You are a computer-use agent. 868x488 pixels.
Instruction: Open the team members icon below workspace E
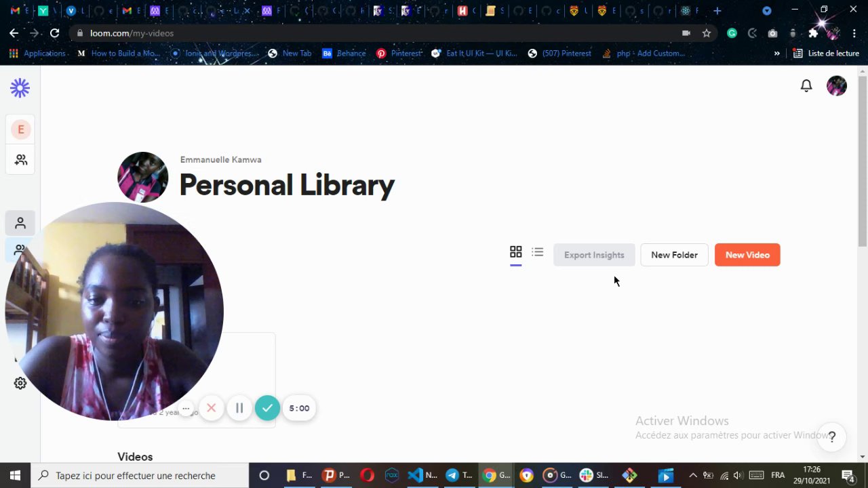click(x=20, y=160)
